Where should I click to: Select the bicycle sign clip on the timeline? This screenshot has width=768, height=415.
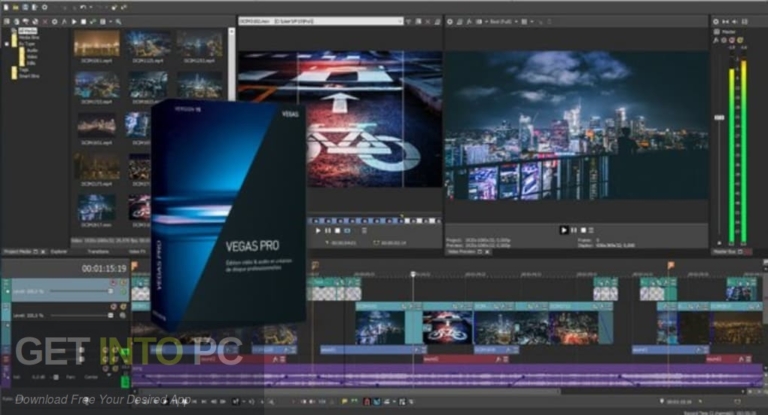[448, 326]
